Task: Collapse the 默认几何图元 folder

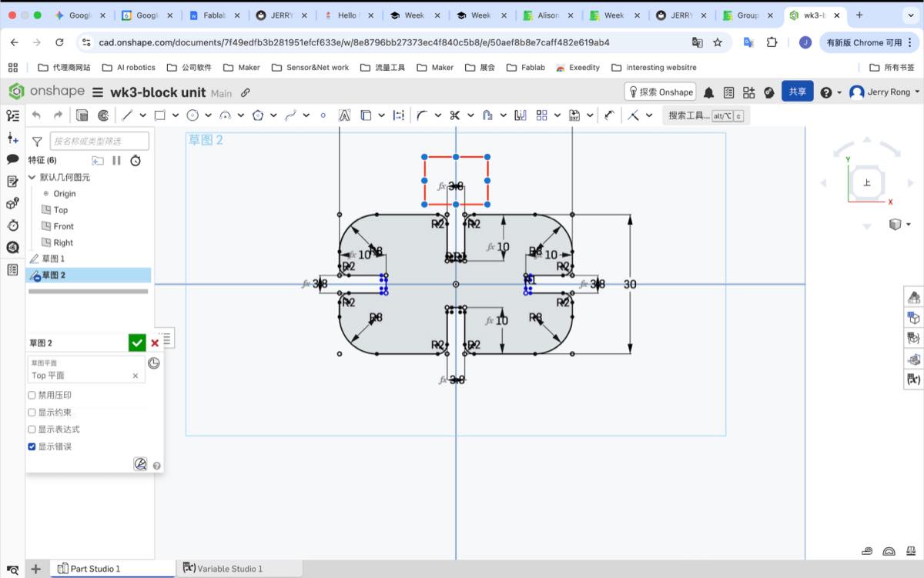Action: [x=32, y=177]
